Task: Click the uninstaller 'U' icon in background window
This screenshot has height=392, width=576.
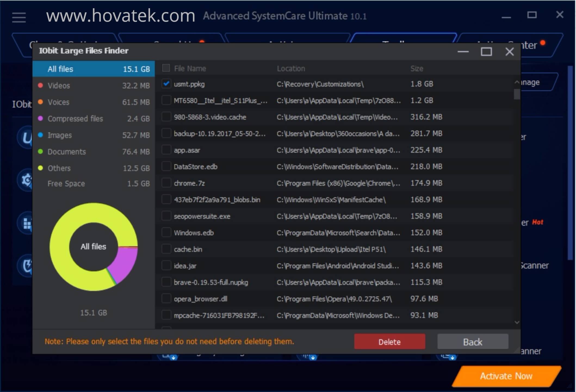Action: 25,137
